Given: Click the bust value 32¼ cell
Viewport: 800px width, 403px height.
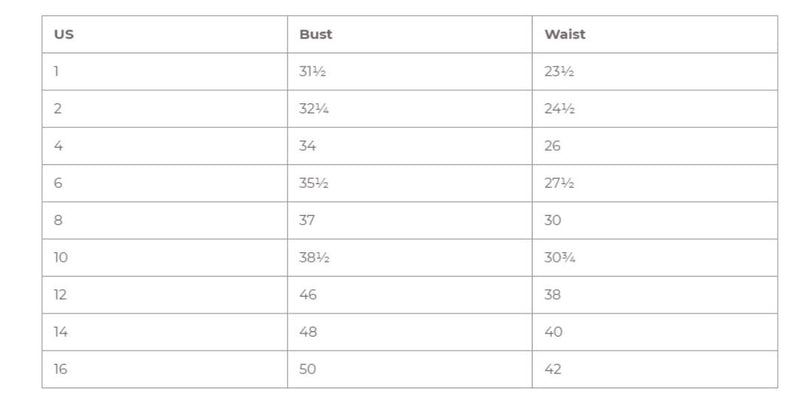Looking at the screenshot, I should [410, 109].
